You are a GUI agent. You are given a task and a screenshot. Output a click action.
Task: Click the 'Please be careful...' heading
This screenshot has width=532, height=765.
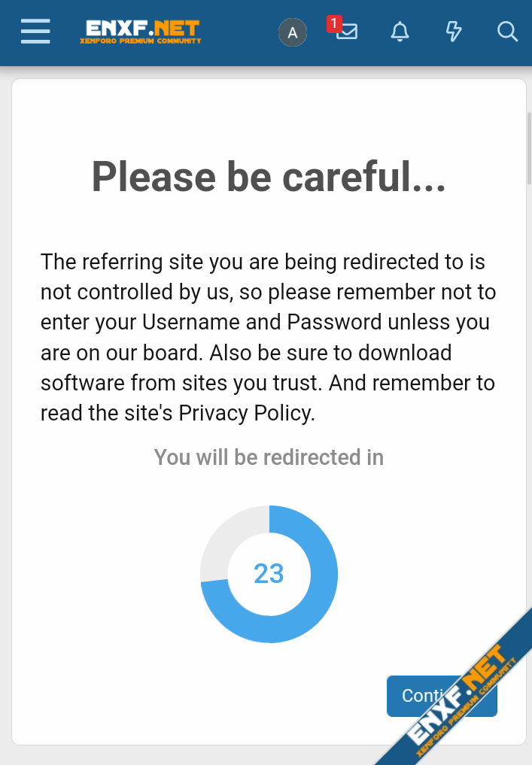click(x=269, y=177)
